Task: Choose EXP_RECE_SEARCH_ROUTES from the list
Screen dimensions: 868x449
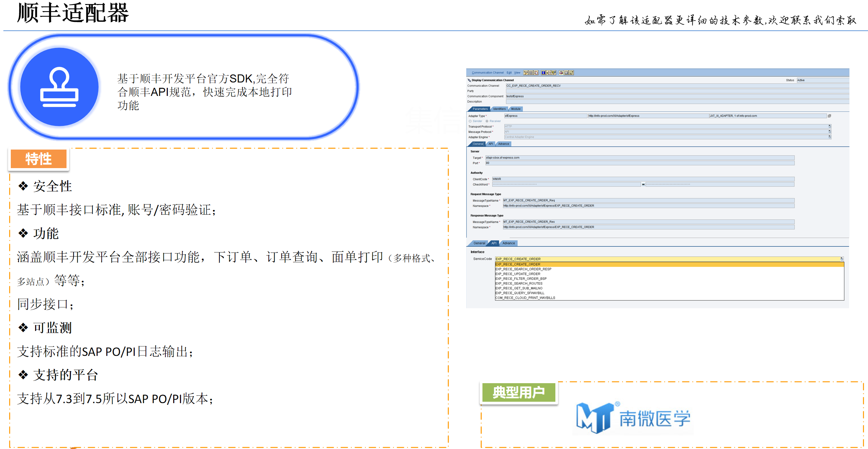Action: coord(669,283)
